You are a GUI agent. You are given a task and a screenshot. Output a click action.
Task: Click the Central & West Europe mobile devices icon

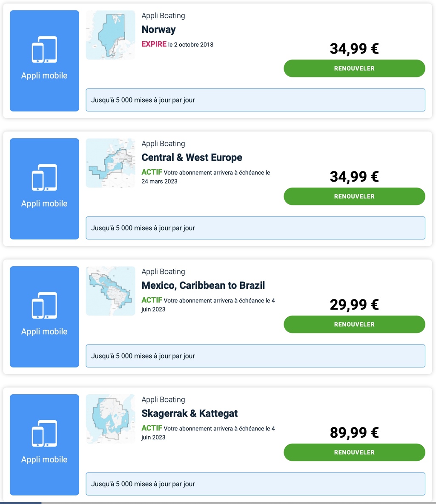(x=44, y=177)
